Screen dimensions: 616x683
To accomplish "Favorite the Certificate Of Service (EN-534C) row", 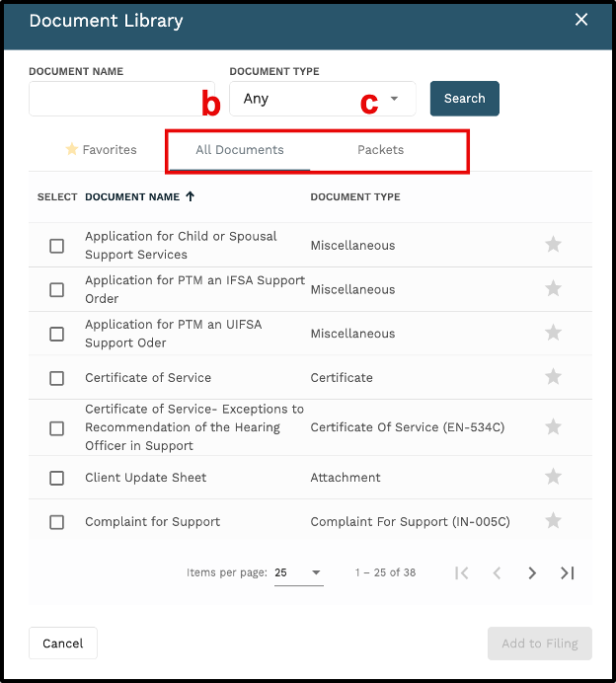I will tap(553, 426).
